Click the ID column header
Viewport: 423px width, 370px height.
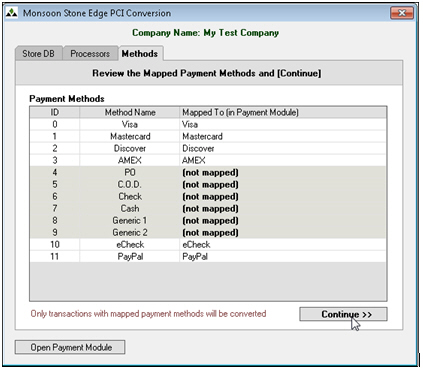click(x=55, y=112)
